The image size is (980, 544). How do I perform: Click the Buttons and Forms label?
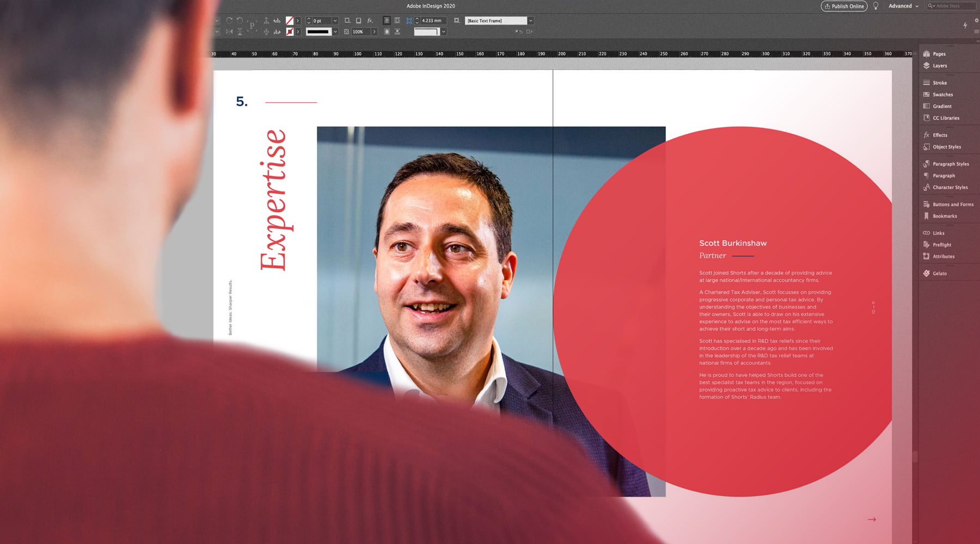tap(953, 205)
